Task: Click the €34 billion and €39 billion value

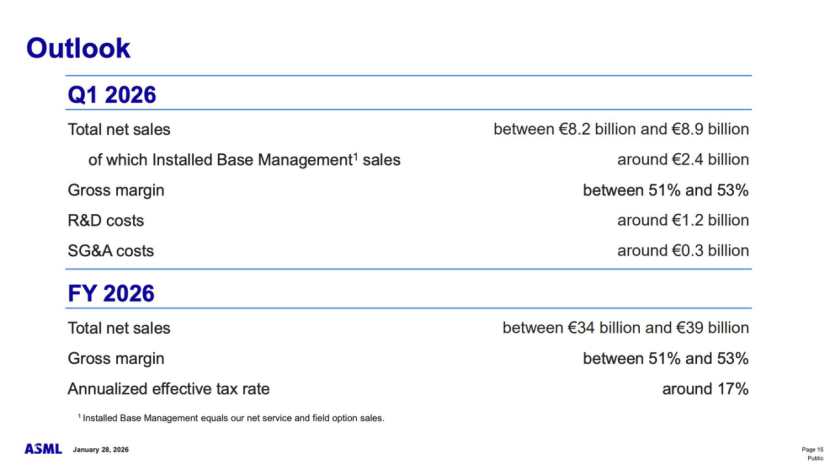Action: (x=626, y=328)
